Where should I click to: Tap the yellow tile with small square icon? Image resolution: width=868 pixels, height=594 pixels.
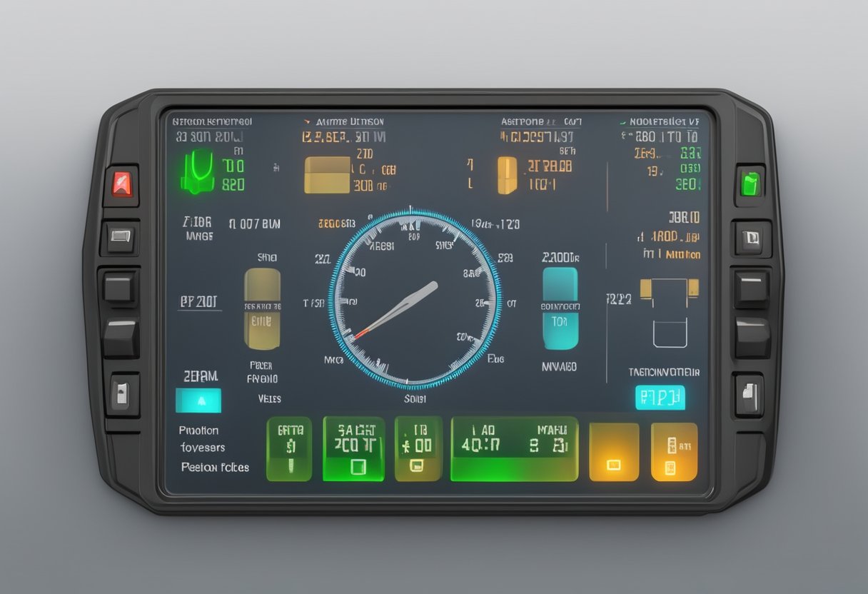pyautogui.click(x=613, y=452)
